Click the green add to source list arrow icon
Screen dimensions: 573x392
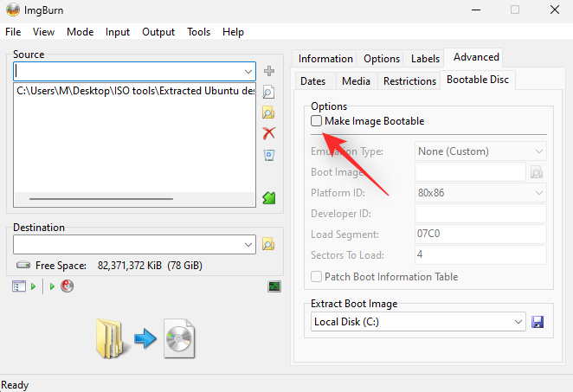coord(269,197)
